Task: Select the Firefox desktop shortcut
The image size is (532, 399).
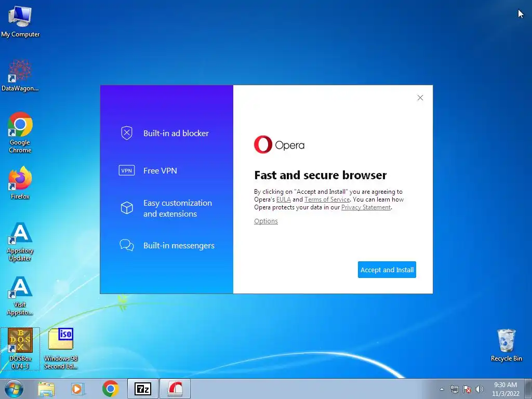Action: coord(20,182)
